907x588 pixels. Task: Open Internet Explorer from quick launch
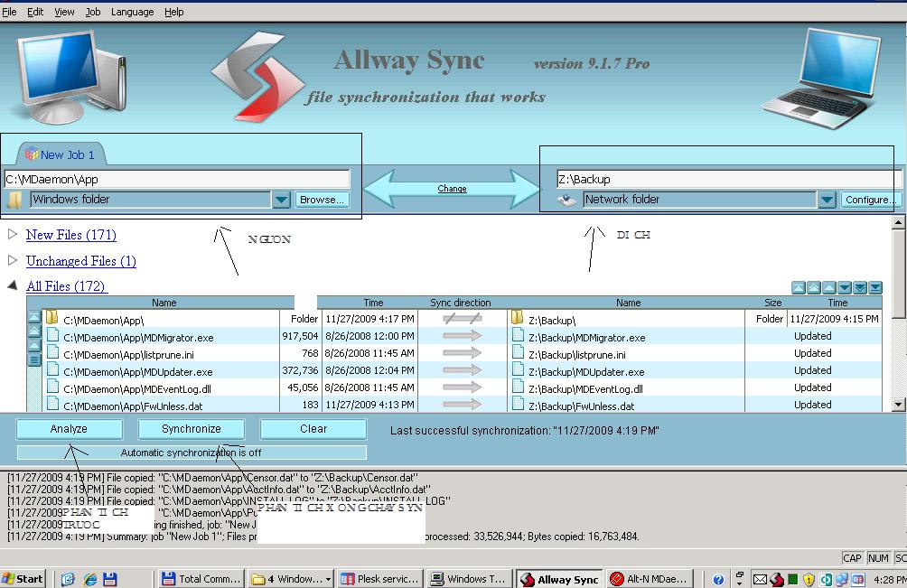coord(89,579)
